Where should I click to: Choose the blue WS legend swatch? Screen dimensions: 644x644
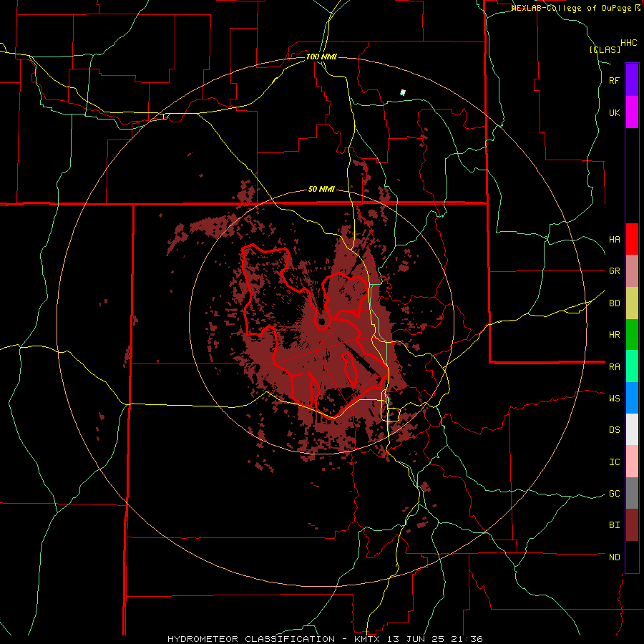[x=632, y=398]
